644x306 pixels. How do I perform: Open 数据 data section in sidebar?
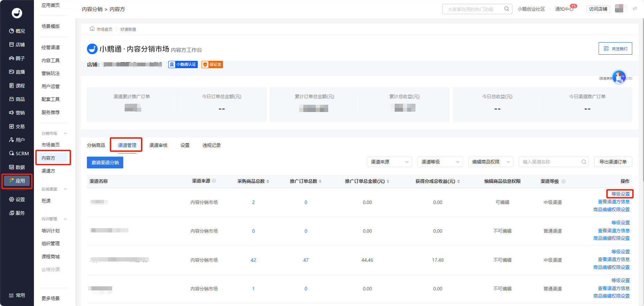[x=17, y=167]
